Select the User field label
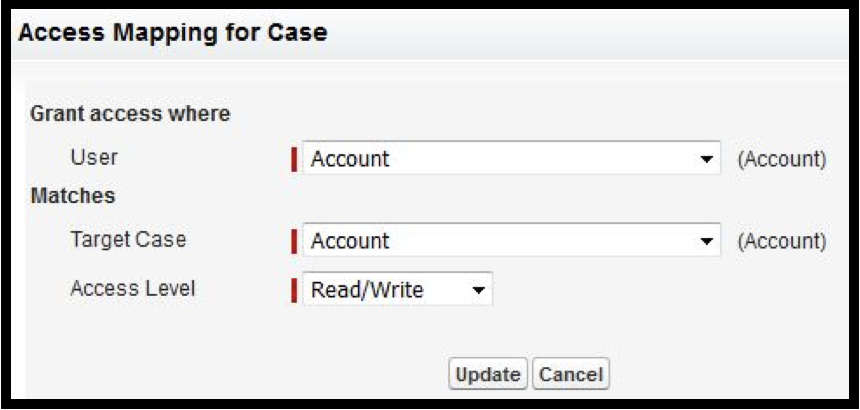Image resolution: width=860 pixels, height=410 pixels. (x=94, y=157)
